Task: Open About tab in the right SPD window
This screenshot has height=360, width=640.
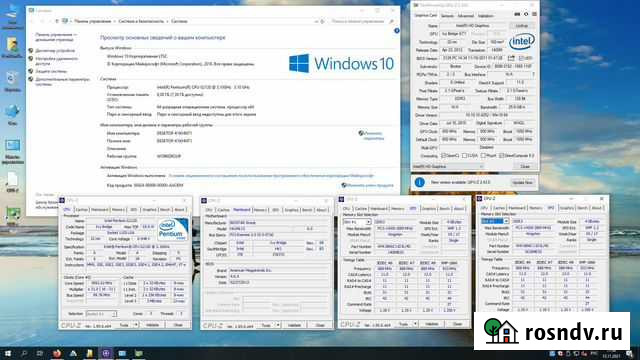Action: click(597, 208)
